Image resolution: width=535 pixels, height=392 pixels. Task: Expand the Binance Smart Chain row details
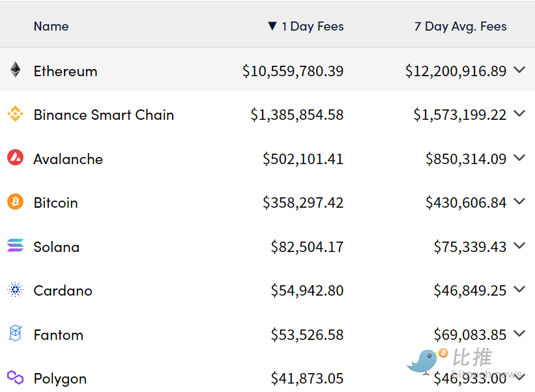[x=519, y=113]
